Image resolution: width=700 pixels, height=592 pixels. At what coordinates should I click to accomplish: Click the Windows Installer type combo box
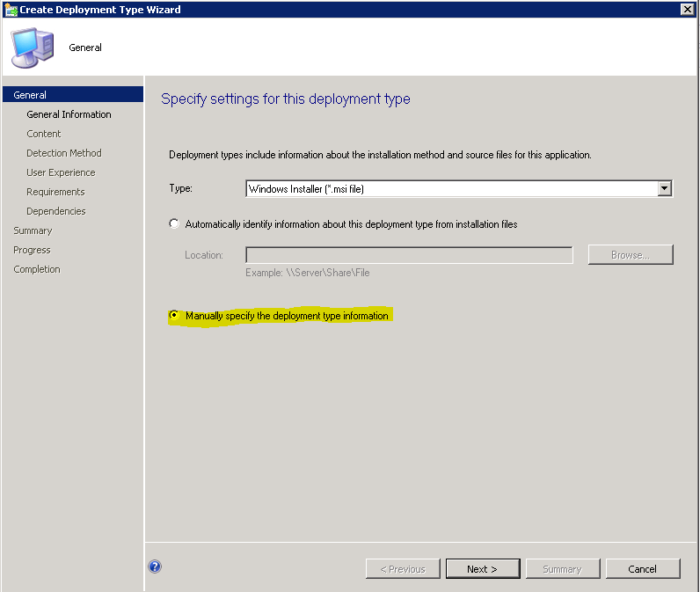click(x=458, y=188)
